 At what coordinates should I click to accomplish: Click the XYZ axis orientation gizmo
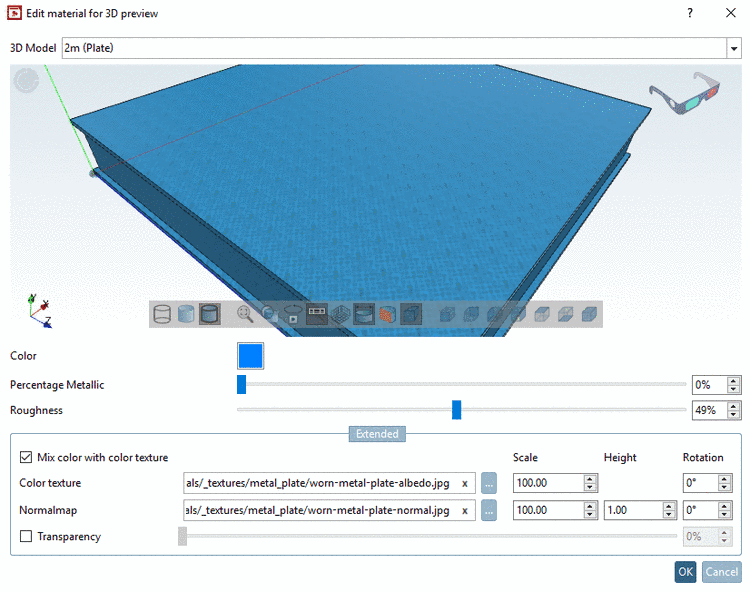click(x=39, y=311)
